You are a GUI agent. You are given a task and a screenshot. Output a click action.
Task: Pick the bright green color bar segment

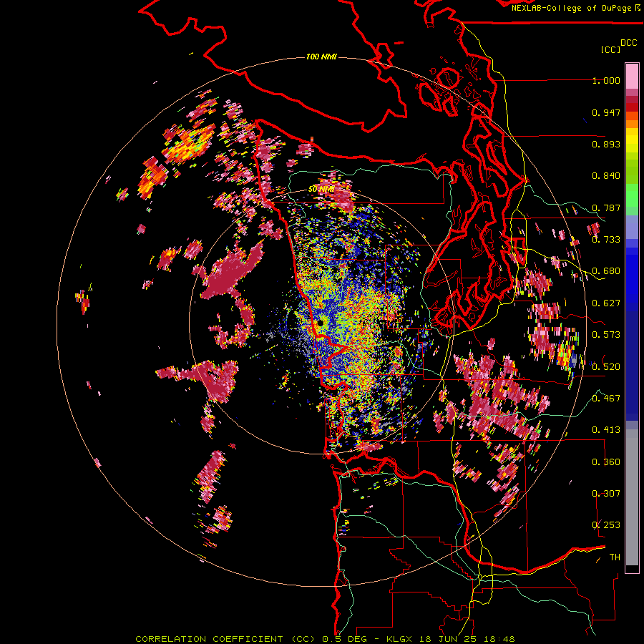click(x=632, y=195)
